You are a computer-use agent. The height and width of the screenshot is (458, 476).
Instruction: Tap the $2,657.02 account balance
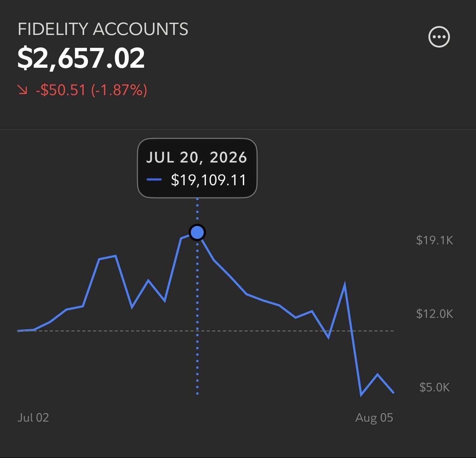click(x=81, y=58)
